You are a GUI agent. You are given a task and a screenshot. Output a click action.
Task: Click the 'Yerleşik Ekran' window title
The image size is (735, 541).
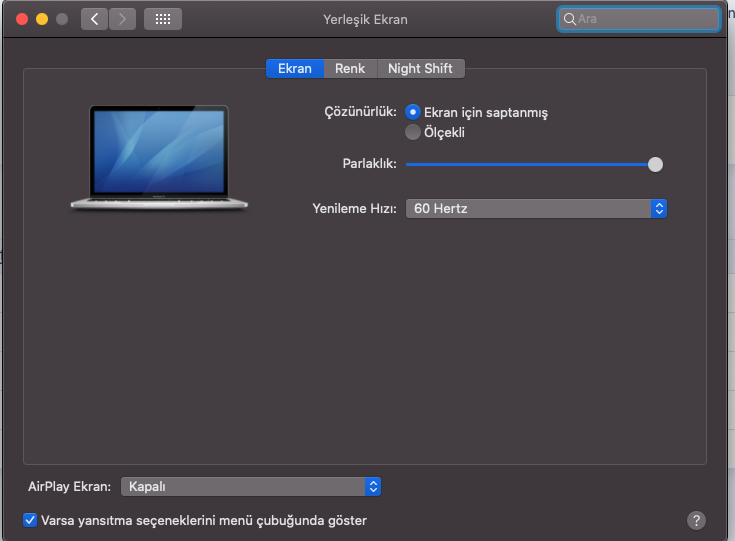pos(365,19)
